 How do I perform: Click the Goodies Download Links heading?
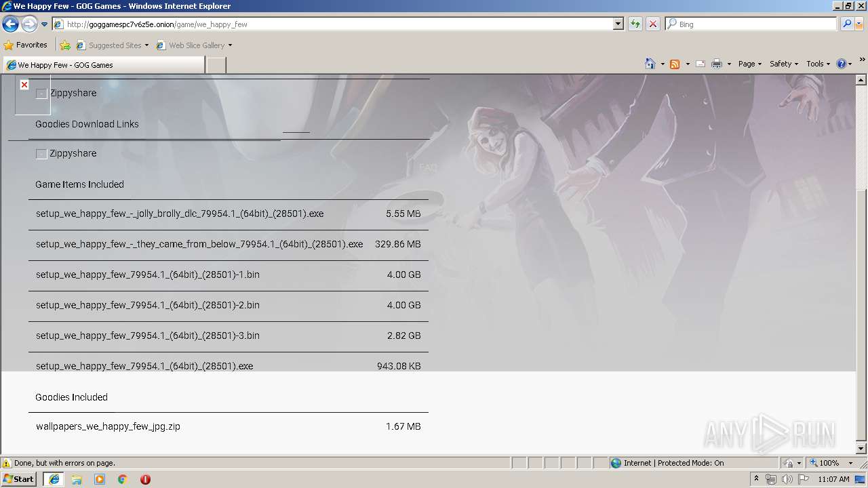click(x=87, y=124)
